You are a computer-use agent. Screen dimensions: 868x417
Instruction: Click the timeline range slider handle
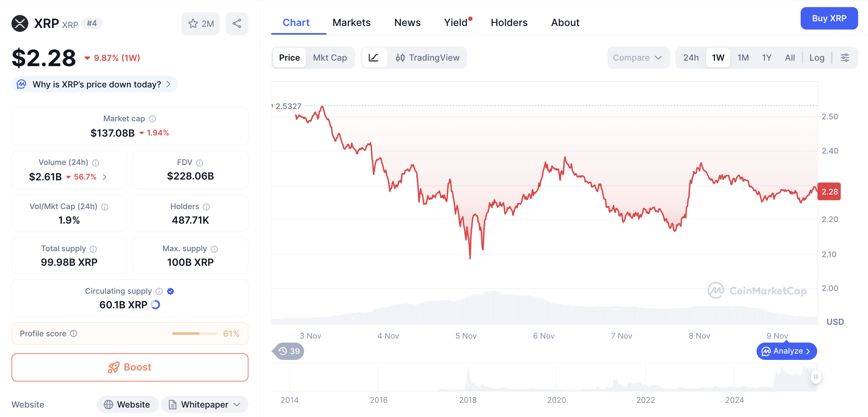(x=816, y=377)
